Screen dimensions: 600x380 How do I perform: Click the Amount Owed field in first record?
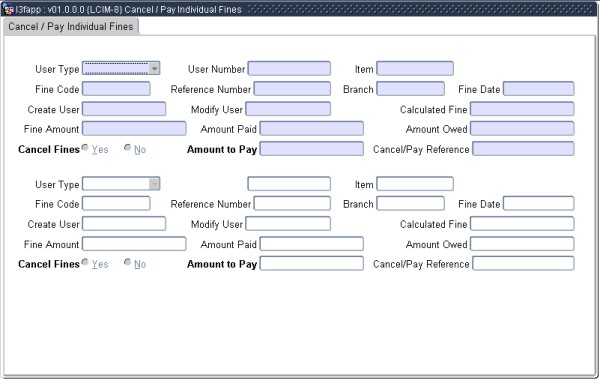[522, 129]
